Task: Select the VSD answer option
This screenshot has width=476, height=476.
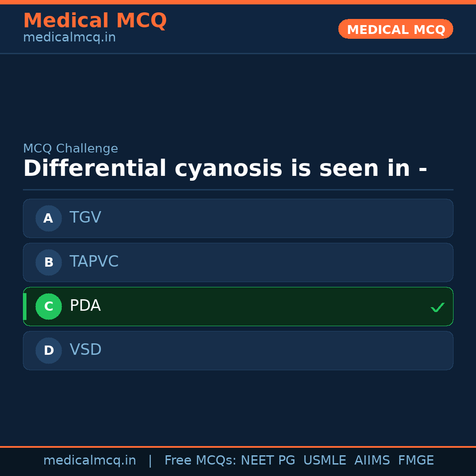Action: (238, 350)
